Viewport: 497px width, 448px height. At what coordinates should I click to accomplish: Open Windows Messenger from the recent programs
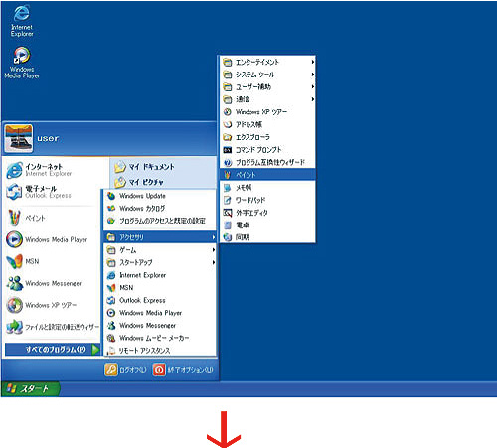coord(53,283)
